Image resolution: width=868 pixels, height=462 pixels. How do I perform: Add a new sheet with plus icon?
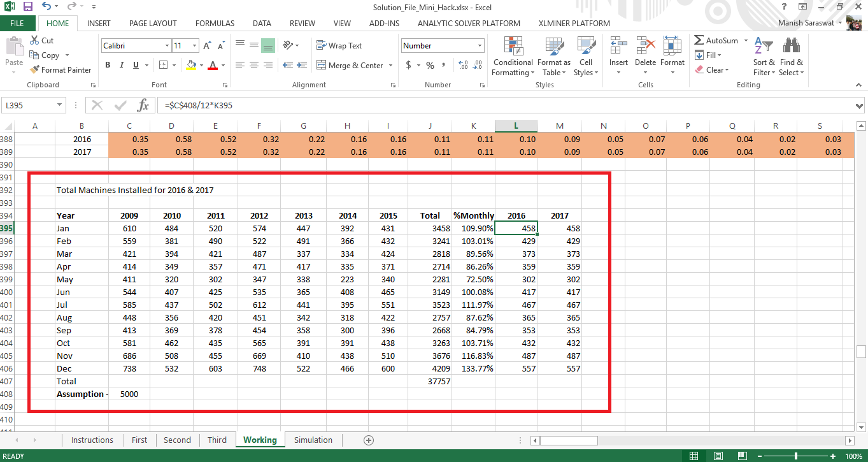pyautogui.click(x=368, y=440)
